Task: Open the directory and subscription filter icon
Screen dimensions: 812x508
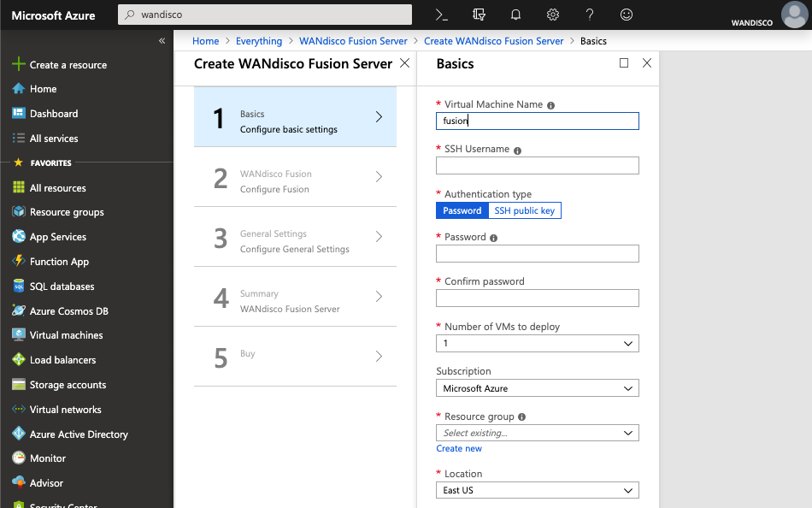Action: coord(479,15)
